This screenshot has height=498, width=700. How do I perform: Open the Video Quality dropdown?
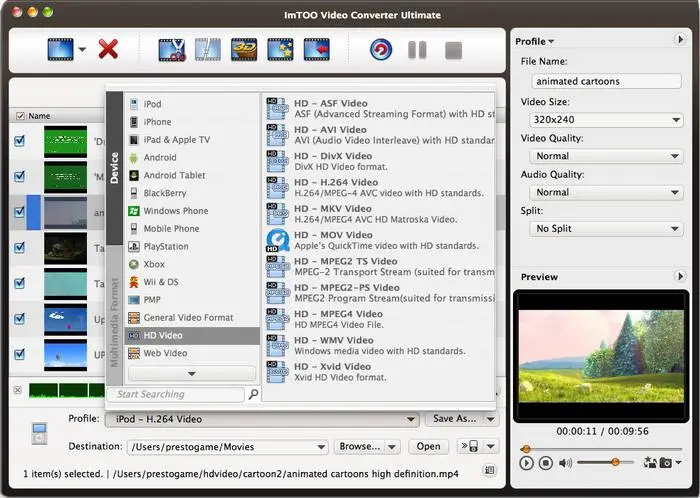pos(606,156)
